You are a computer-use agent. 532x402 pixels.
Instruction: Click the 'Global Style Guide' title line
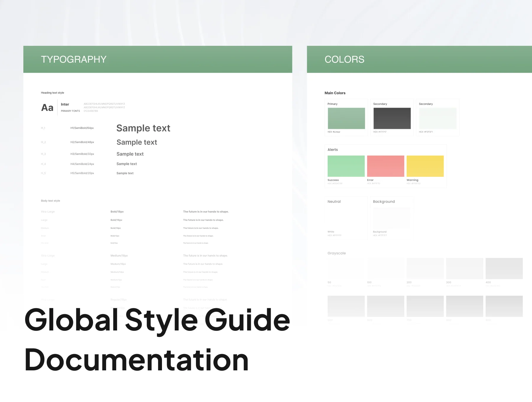[x=157, y=321]
